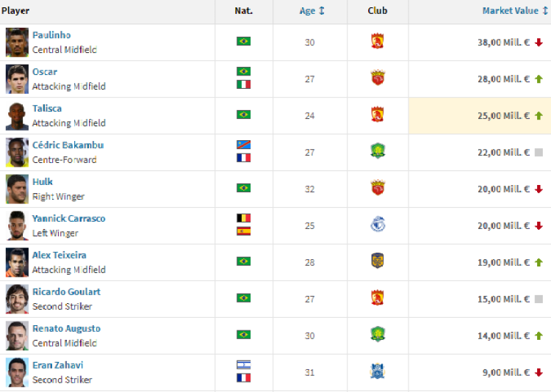The height and width of the screenshot is (392, 551).
Task: Click the Belgium flag for Yannick Carrasco
Action: (x=243, y=218)
